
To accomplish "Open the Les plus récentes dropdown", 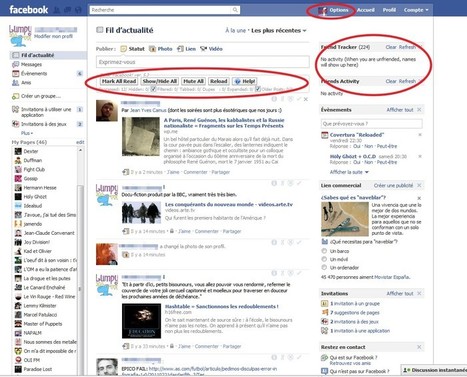I will [x=279, y=30].
